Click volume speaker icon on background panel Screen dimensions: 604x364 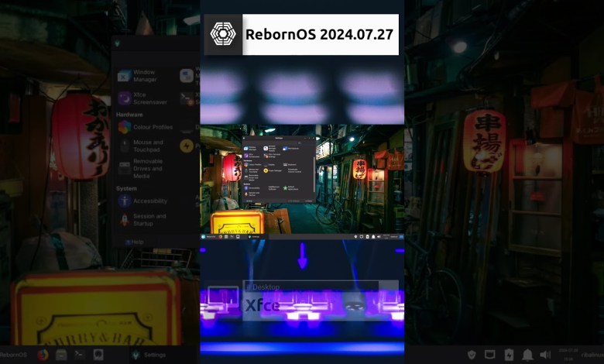[545, 355]
